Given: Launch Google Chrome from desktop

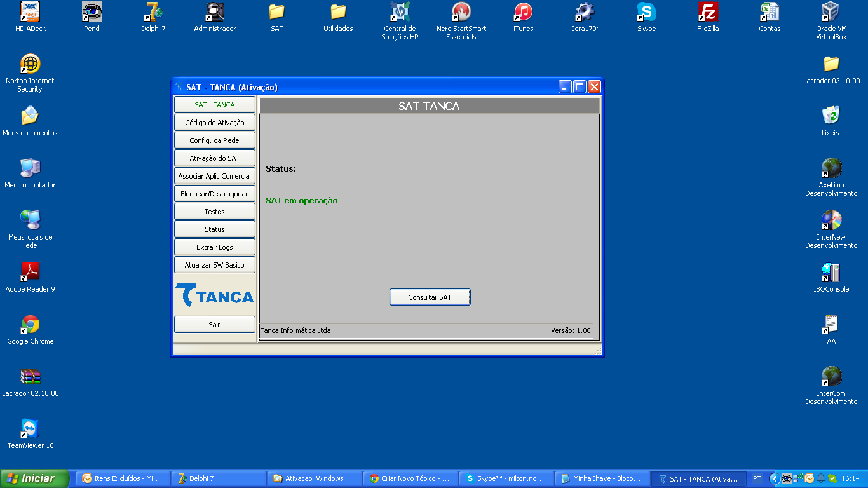Looking at the screenshot, I should pyautogui.click(x=31, y=330).
